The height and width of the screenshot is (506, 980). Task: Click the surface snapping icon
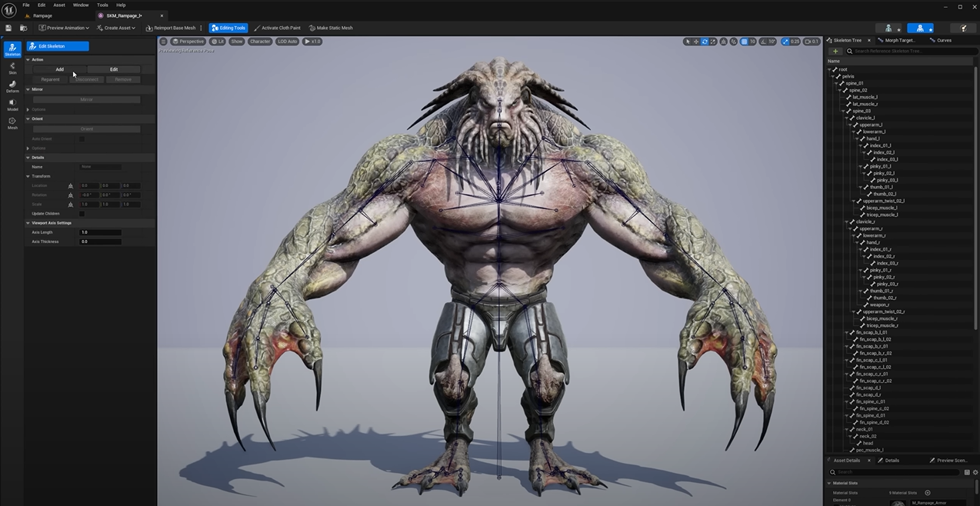[x=733, y=42]
